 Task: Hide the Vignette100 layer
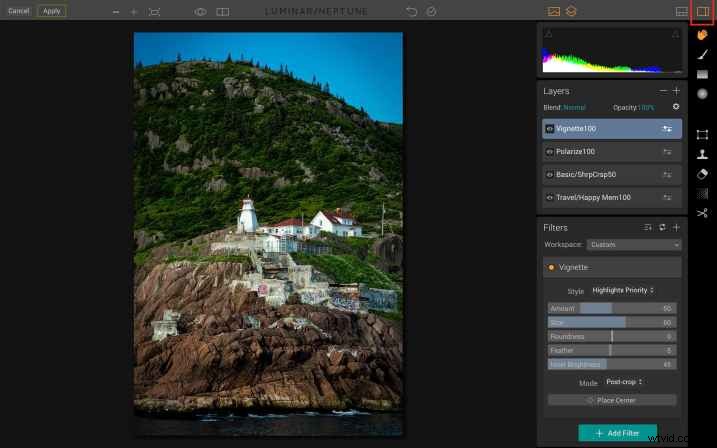pyautogui.click(x=550, y=129)
